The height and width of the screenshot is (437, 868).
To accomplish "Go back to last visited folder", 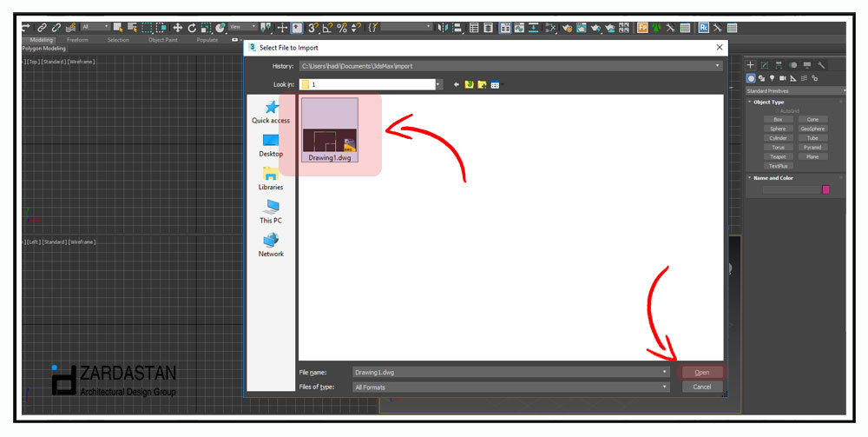I will 457,84.
